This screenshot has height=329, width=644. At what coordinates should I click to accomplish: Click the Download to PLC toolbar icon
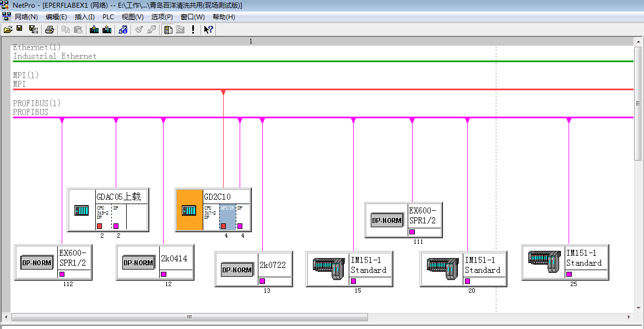(94, 30)
